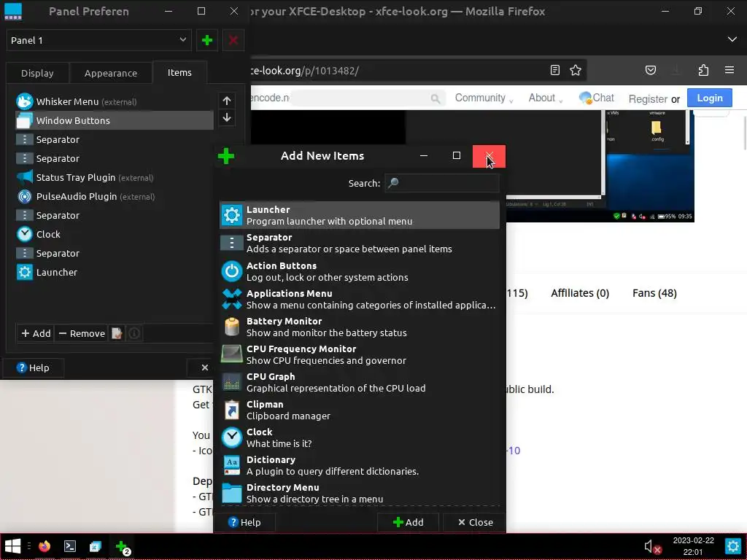Image resolution: width=747 pixels, height=560 pixels.
Task: Select the Directory Menu plugin
Action: click(x=359, y=493)
